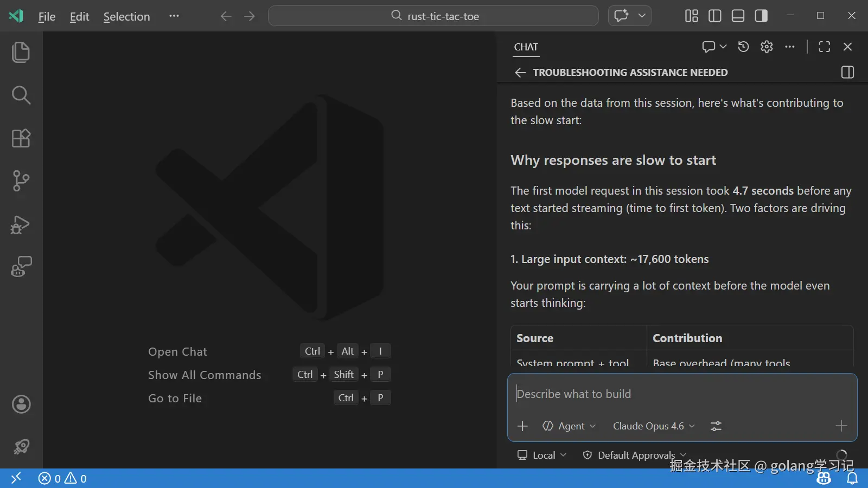
Task: Go back from Troubleshooting Assistance Needed session
Action: click(x=520, y=73)
